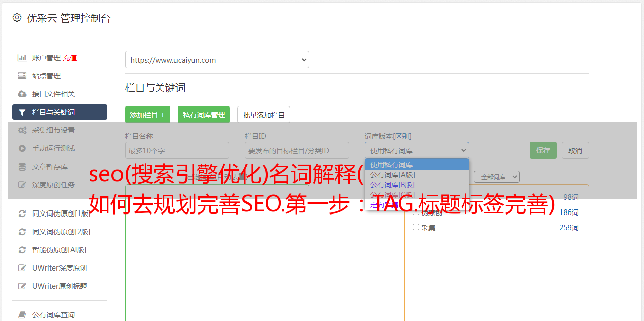
Task: Click the green 保存 button
Action: point(543,150)
